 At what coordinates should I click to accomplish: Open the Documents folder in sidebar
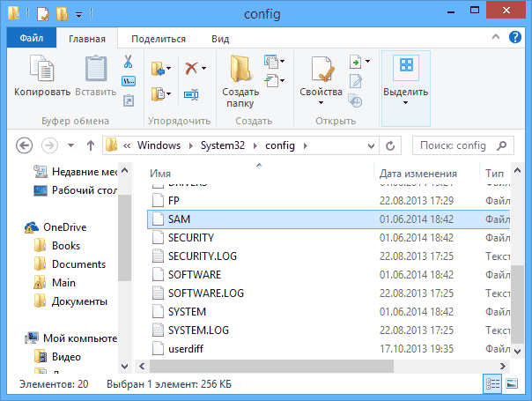pyautogui.click(x=70, y=264)
